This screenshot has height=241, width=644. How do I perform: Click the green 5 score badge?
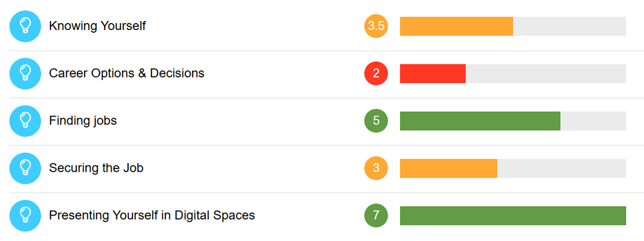(376, 121)
